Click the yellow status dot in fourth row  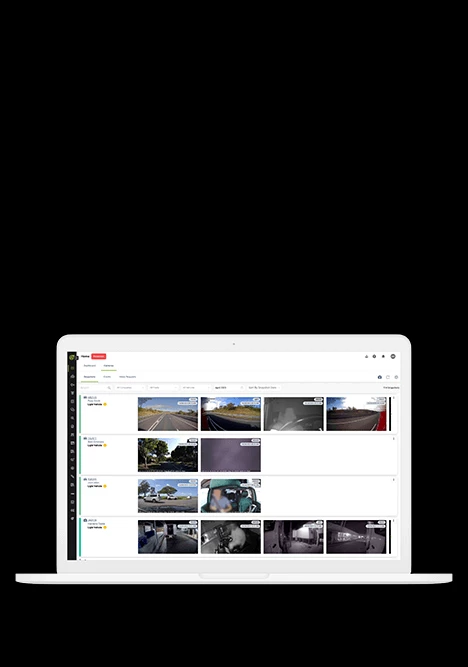tap(105, 527)
